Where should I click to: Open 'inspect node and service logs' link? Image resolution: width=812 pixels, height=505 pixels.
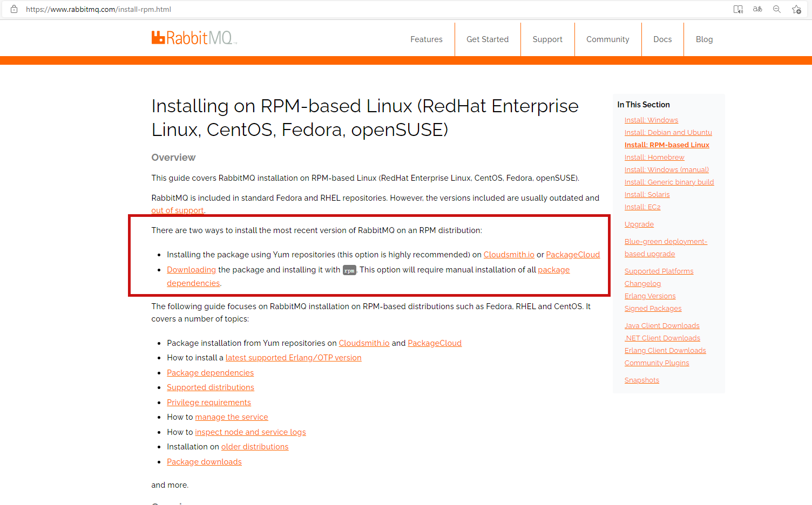coord(251,432)
